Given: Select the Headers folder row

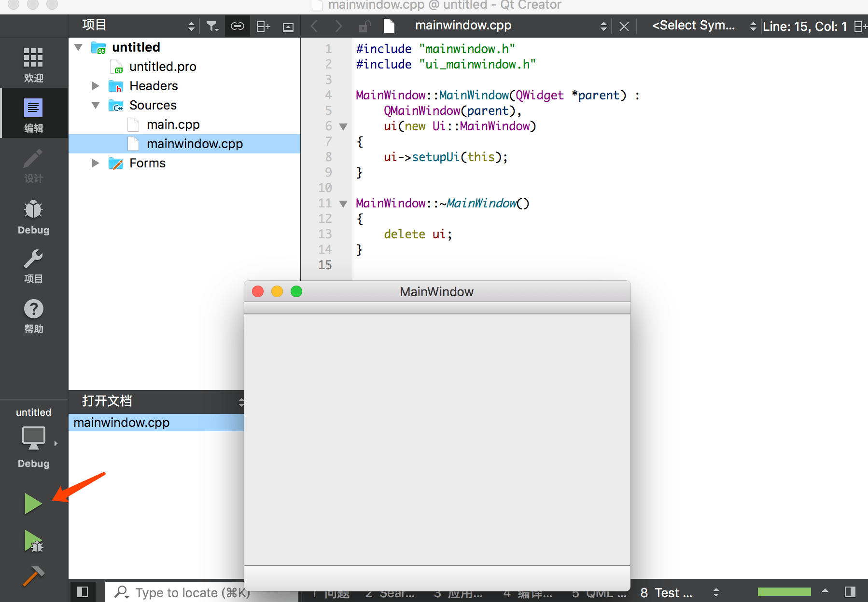Looking at the screenshot, I should coord(184,86).
